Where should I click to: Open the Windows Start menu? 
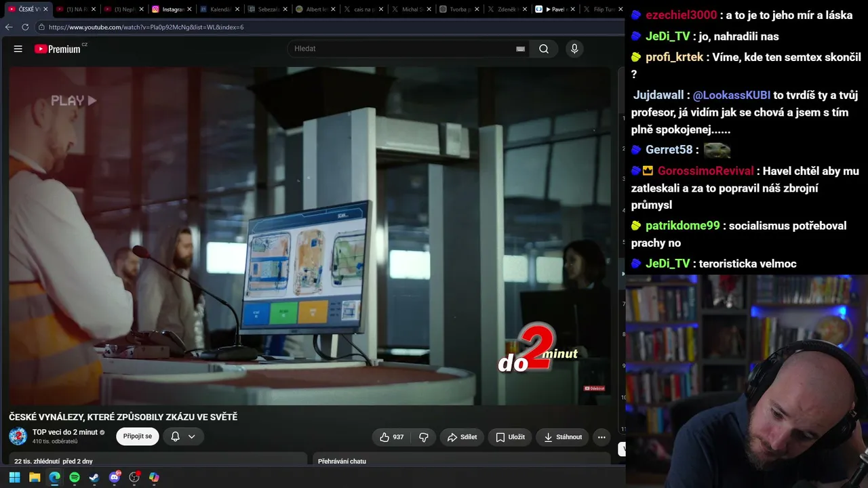point(14,477)
